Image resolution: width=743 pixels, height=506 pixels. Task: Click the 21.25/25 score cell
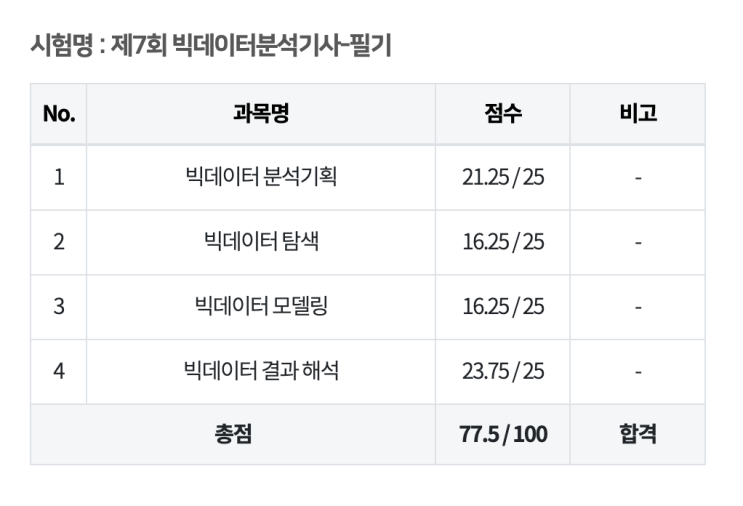click(x=502, y=178)
